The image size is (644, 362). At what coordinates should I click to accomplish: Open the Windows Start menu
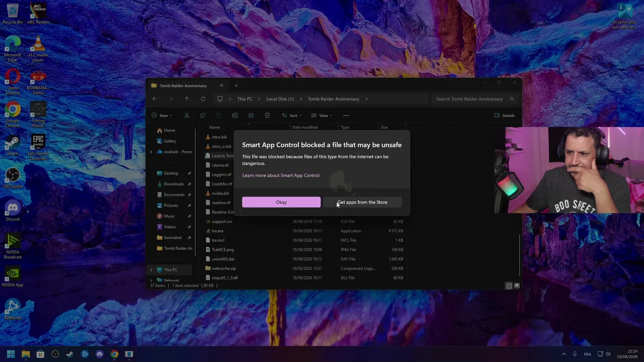pos(11,354)
